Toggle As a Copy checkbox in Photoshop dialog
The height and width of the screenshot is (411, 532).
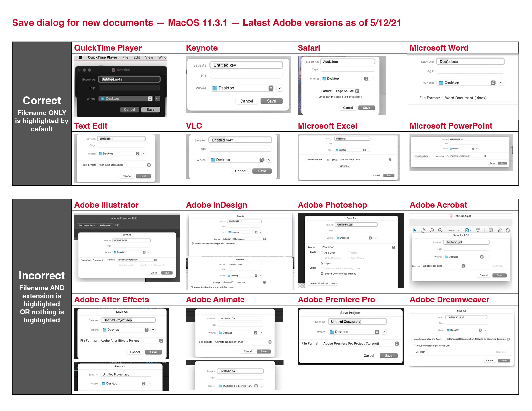coord(322,253)
